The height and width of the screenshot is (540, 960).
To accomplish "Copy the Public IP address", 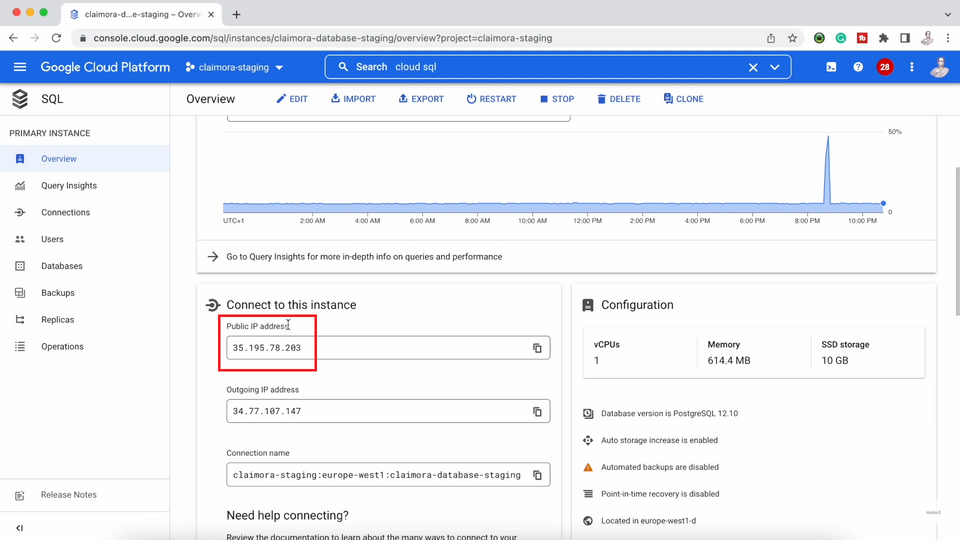I will pyautogui.click(x=537, y=348).
